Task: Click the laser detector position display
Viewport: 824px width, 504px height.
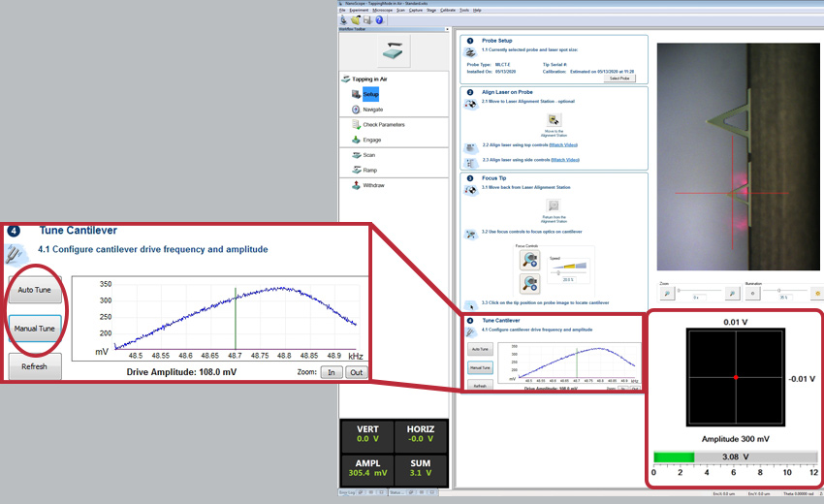Action: [736, 377]
